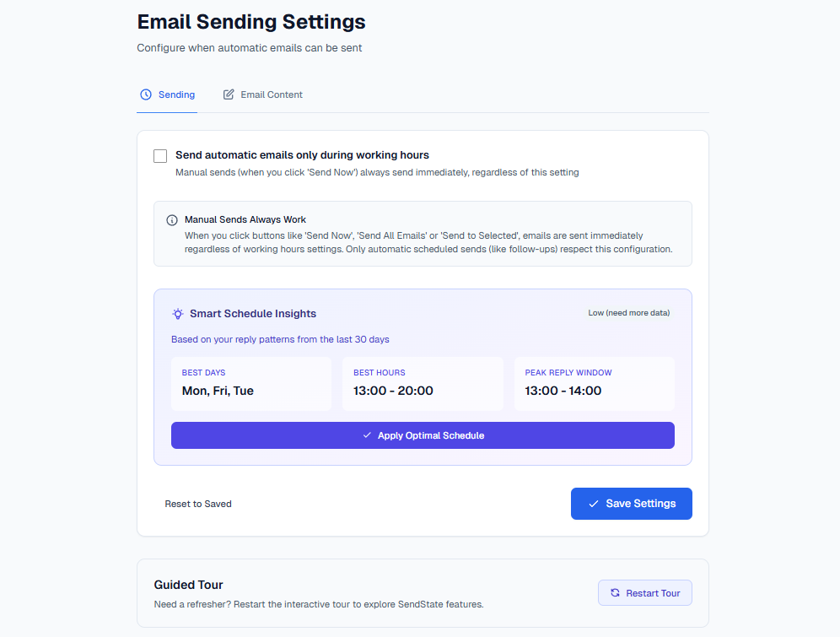Open the Sending tab
Image resolution: width=840 pixels, height=637 pixels.
[x=167, y=94]
